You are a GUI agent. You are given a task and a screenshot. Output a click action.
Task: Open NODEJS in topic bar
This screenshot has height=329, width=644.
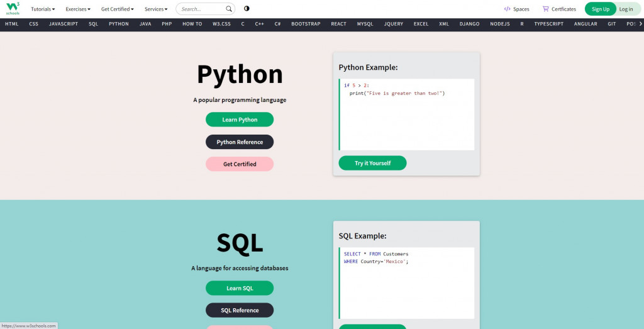[500, 24]
